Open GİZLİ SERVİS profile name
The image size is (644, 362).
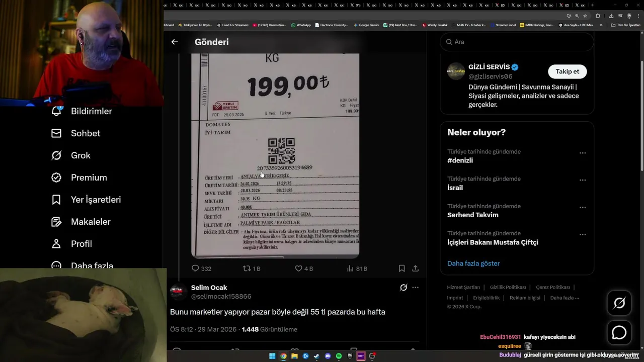point(489,67)
